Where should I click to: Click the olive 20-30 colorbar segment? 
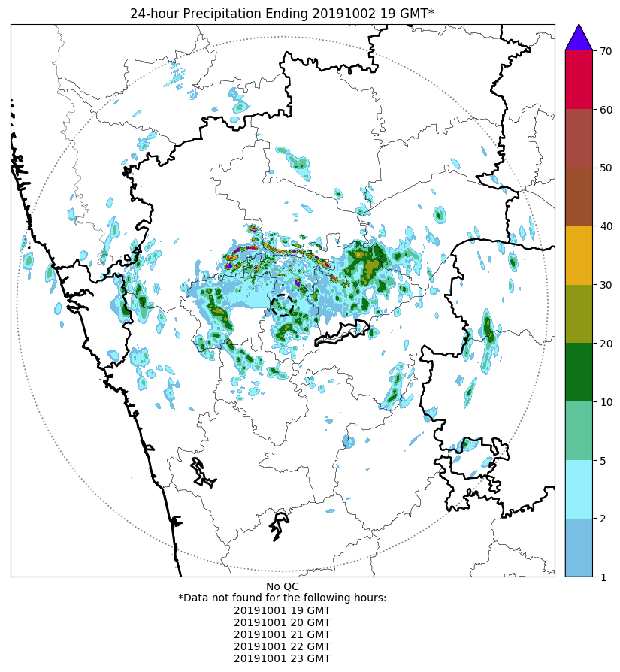(579, 313)
